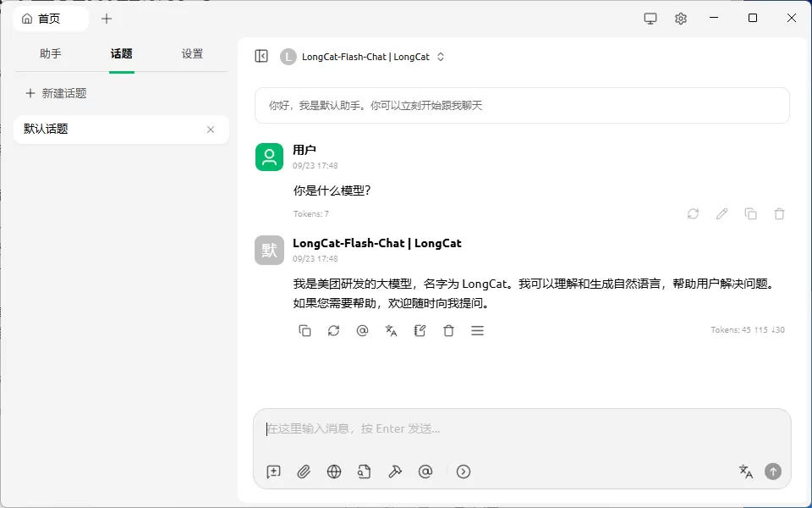The image size is (812, 508).
Task: Click the send message arrow button
Action: coord(773,472)
